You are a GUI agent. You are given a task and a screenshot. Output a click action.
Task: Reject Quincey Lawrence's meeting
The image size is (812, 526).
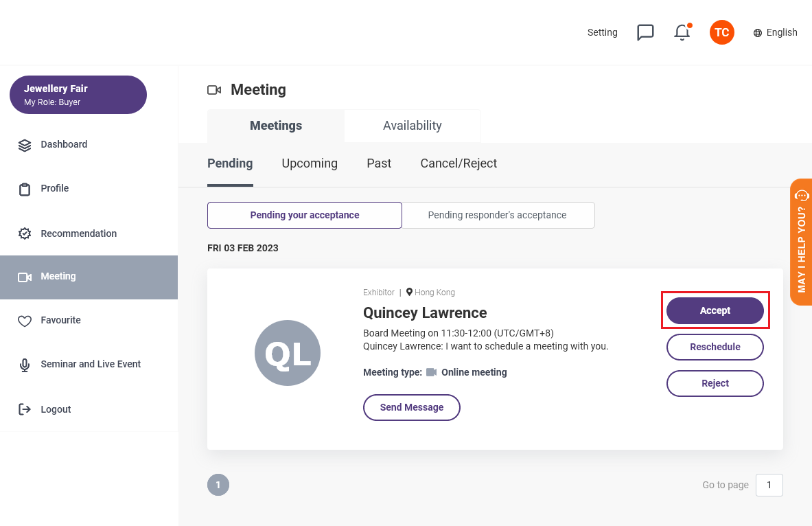tap(715, 383)
